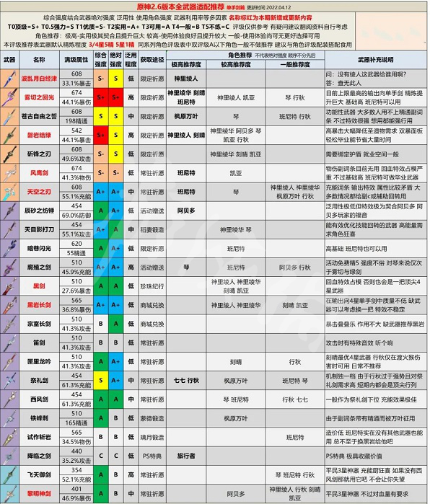Click the 黑岩长剑 sword icon
Image resolution: width=430 pixels, height=504 pixels.
coord(9,305)
